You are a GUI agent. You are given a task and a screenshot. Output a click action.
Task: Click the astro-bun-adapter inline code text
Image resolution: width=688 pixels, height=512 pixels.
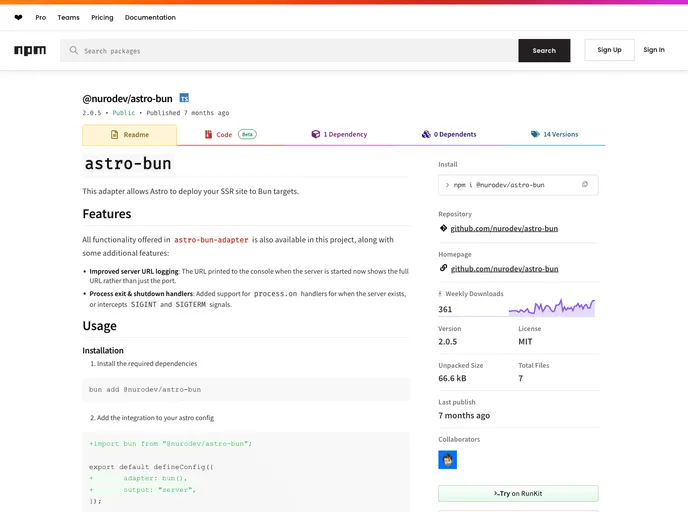211,240
